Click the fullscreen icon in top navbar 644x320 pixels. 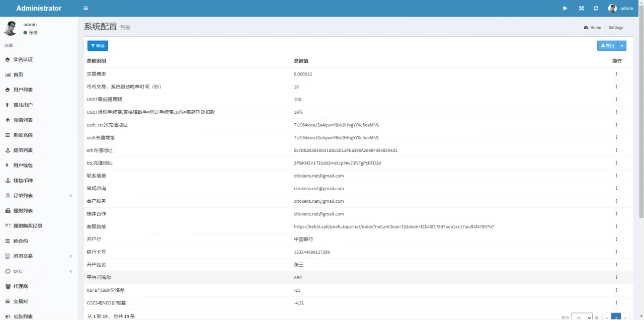pyautogui.click(x=581, y=9)
